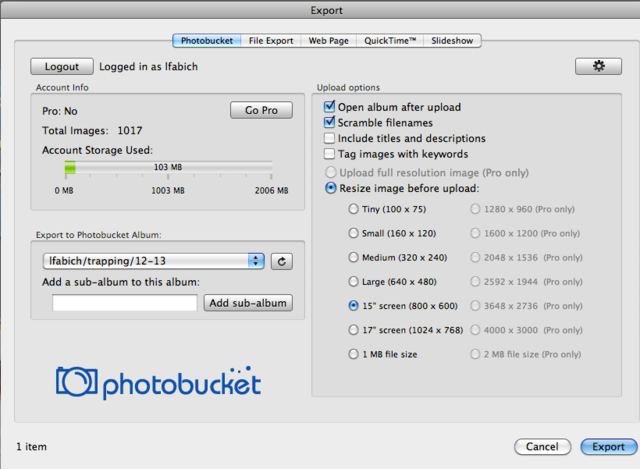Click the photobucket logo

(158, 383)
